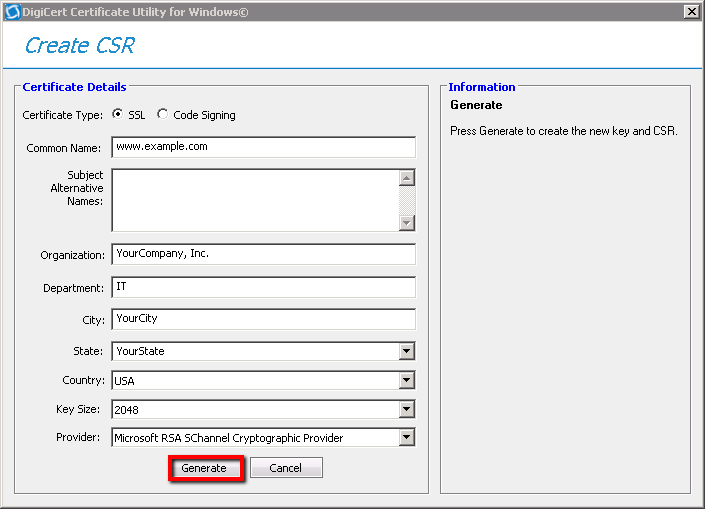Expand the Key Size dropdown

(406, 409)
